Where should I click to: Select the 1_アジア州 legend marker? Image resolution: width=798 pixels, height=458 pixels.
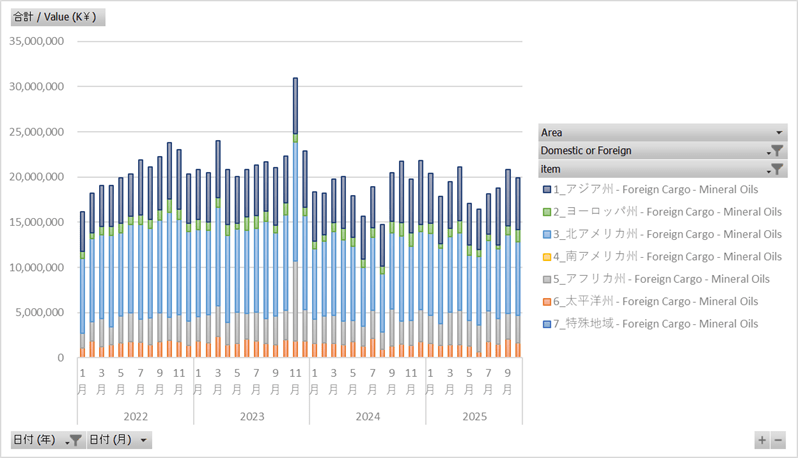tap(545, 190)
